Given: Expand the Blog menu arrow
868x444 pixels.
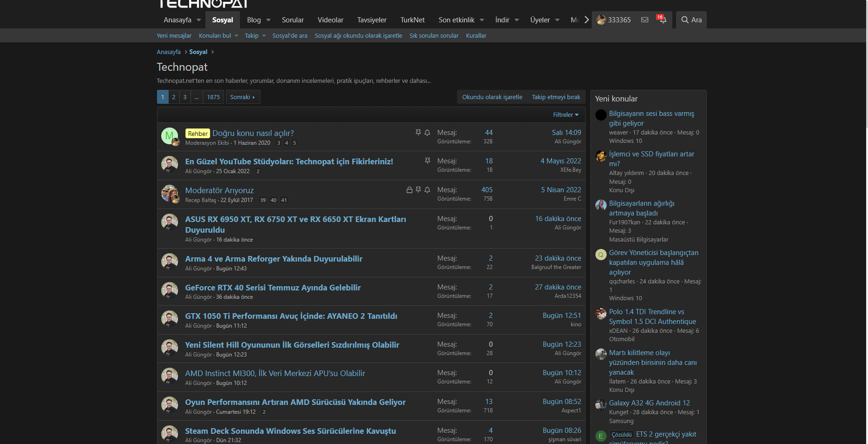Looking at the screenshot, I should click(268, 20).
